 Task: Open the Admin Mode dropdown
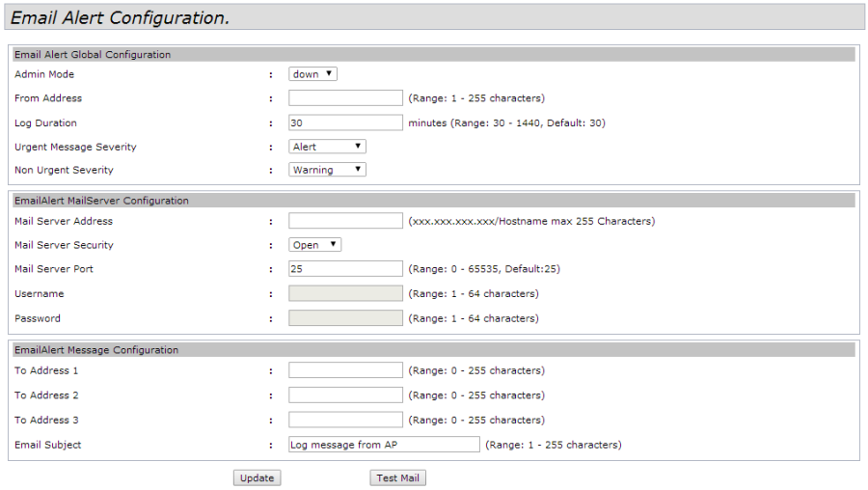[x=312, y=74]
